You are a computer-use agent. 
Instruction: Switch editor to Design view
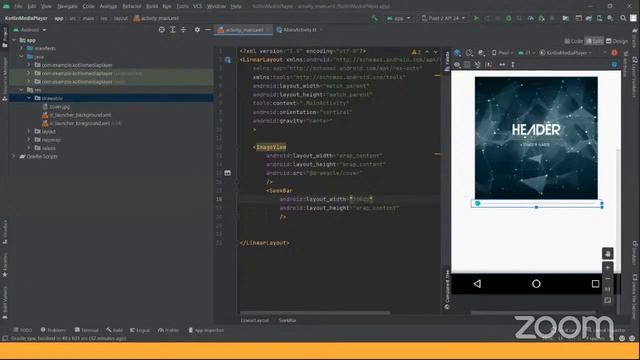pyautogui.click(x=617, y=41)
